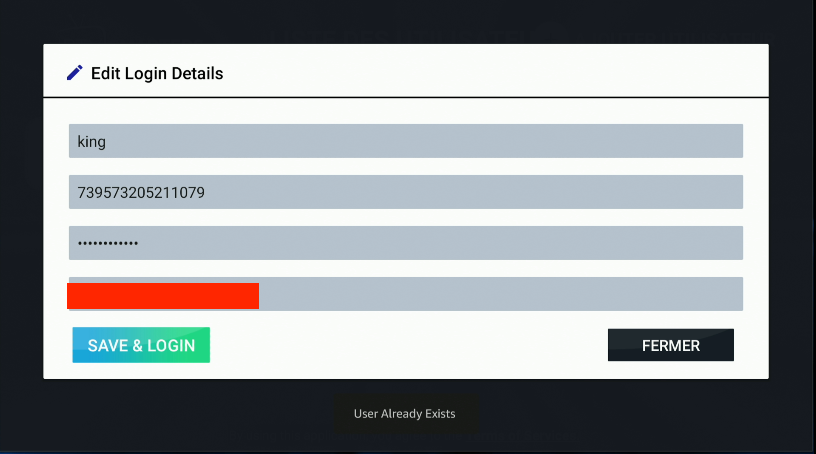Focus the field containing "king"

[405, 141]
